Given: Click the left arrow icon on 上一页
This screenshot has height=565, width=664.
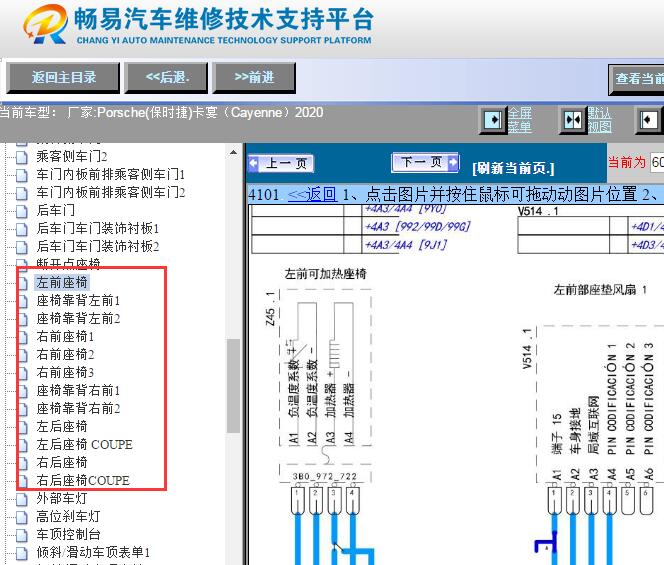Looking at the screenshot, I should [254, 163].
